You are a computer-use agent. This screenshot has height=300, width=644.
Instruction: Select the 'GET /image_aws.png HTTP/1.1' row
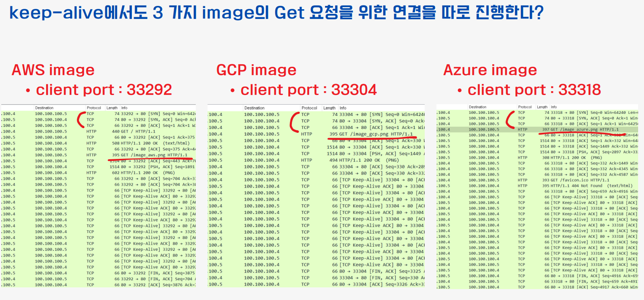click(98, 155)
